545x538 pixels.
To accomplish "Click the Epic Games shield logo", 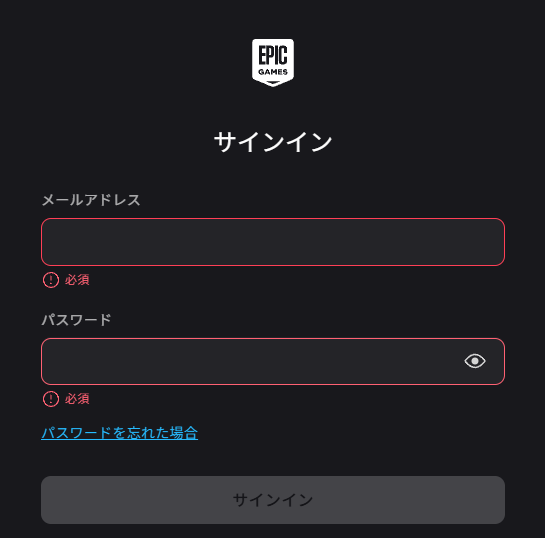I will pos(273,63).
